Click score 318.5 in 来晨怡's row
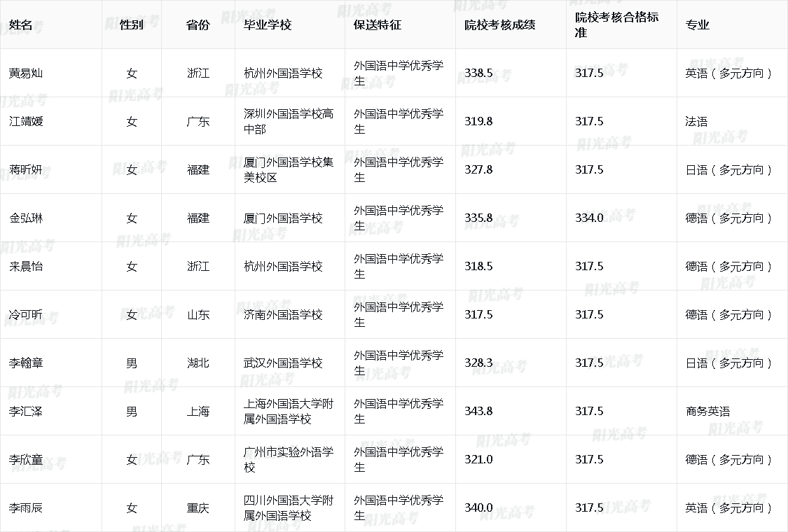Viewport: 788px width, 532px height. (x=478, y=266)
